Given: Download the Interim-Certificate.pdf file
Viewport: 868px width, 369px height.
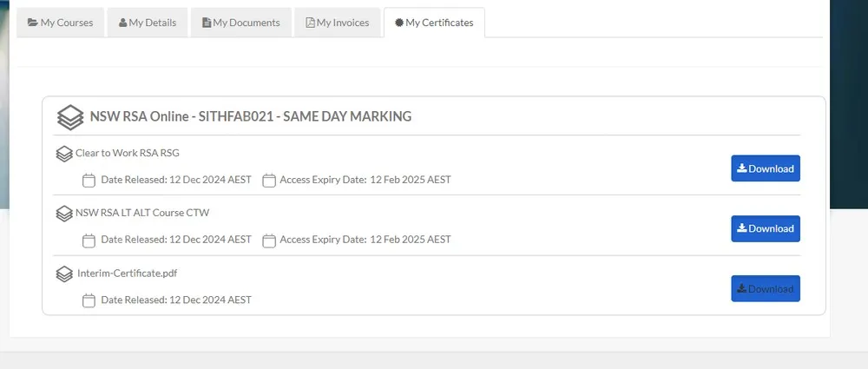Looking at the screenshot, I should [765, 288].
